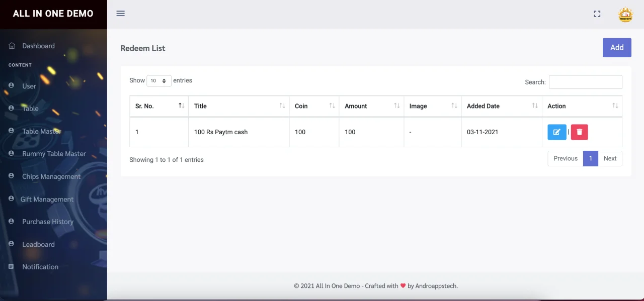
Task: Enter fullscreen mode via expand icon
Action: click(x=597, y=14)
